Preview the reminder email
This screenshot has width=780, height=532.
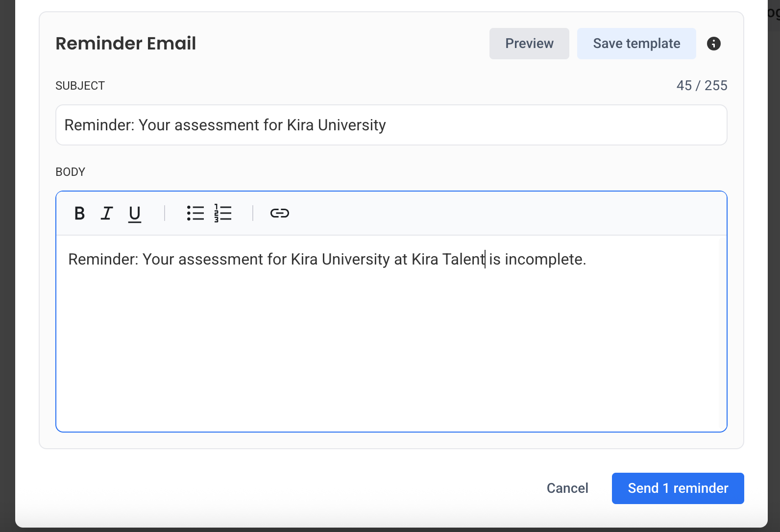[x=529, y=44]
